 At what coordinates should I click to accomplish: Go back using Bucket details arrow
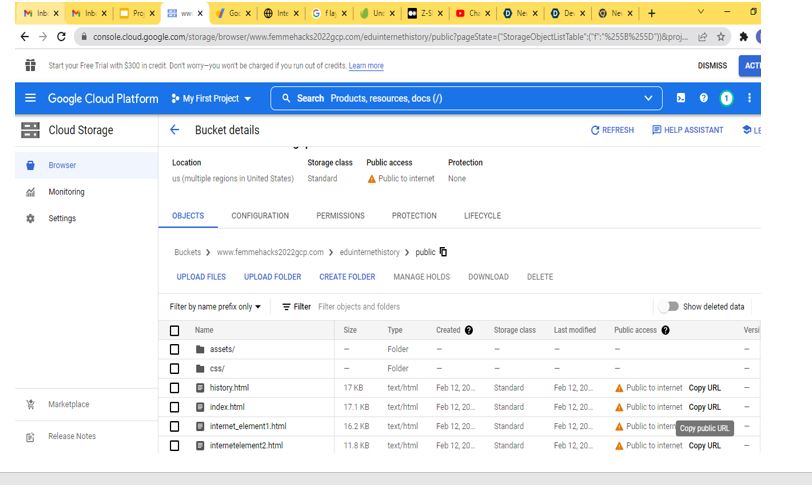[x=175, y=130]
